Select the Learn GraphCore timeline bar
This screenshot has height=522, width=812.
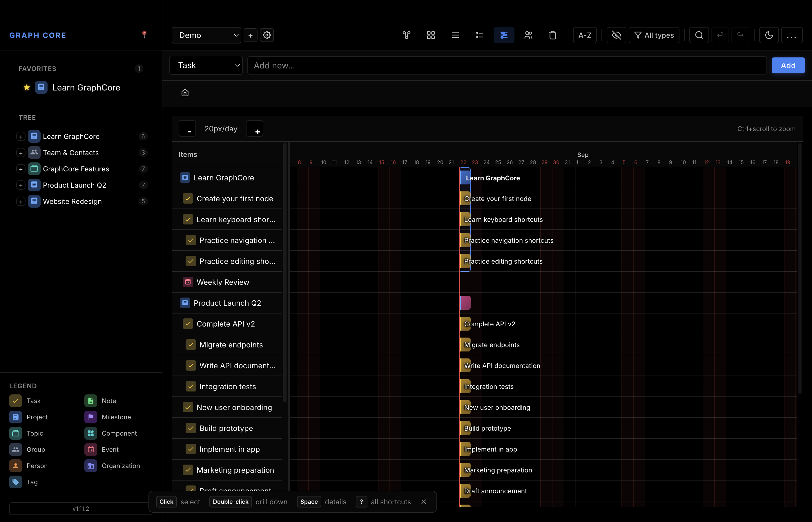tap(465, 178)
